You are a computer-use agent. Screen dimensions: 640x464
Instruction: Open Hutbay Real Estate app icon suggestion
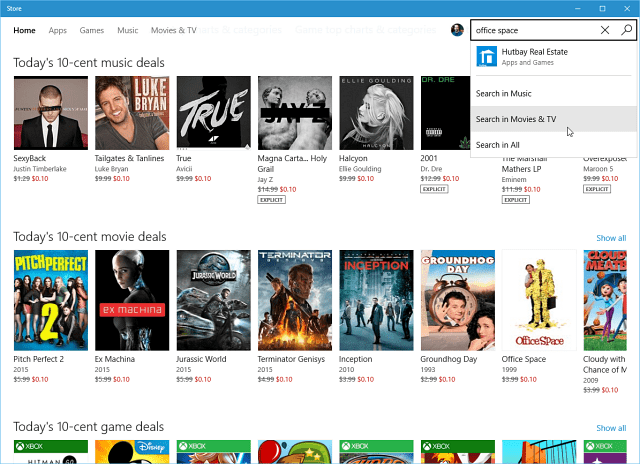(487, 56)
